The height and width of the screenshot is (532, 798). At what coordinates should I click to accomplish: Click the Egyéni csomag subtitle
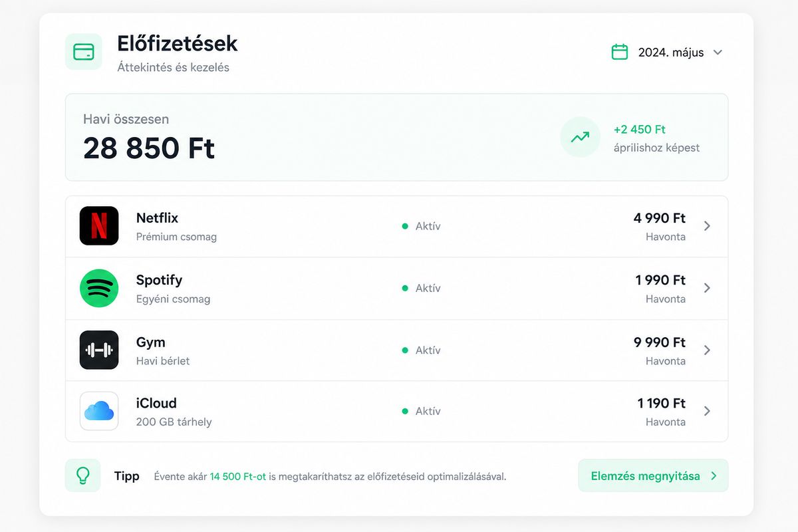173,299
